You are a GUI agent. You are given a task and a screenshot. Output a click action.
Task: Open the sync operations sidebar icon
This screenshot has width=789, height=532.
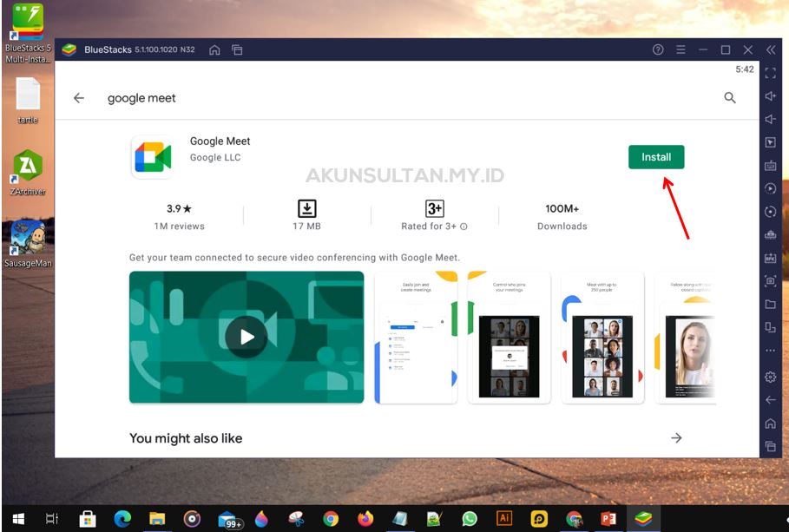[x=771, y=188]
